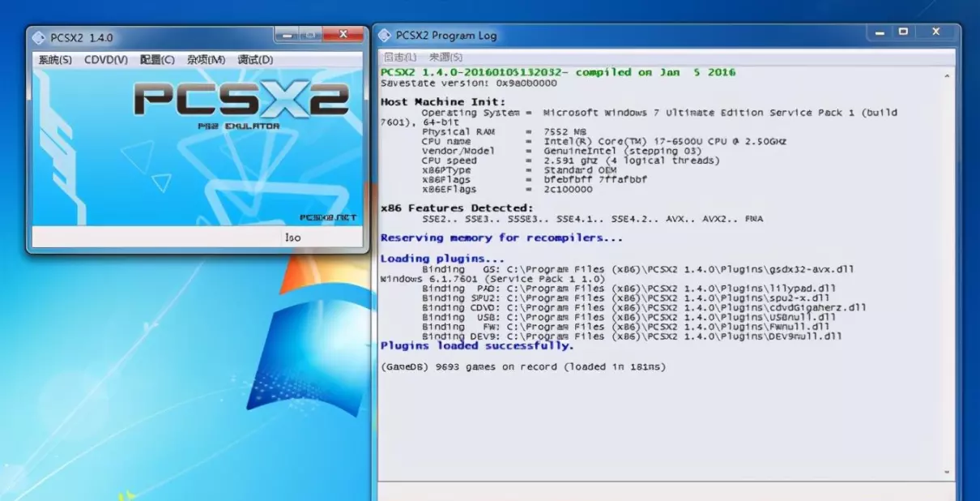Click the lilypad.dll PAD binding line
This screenshot has width=980, height=501.
tap(628, 289)
